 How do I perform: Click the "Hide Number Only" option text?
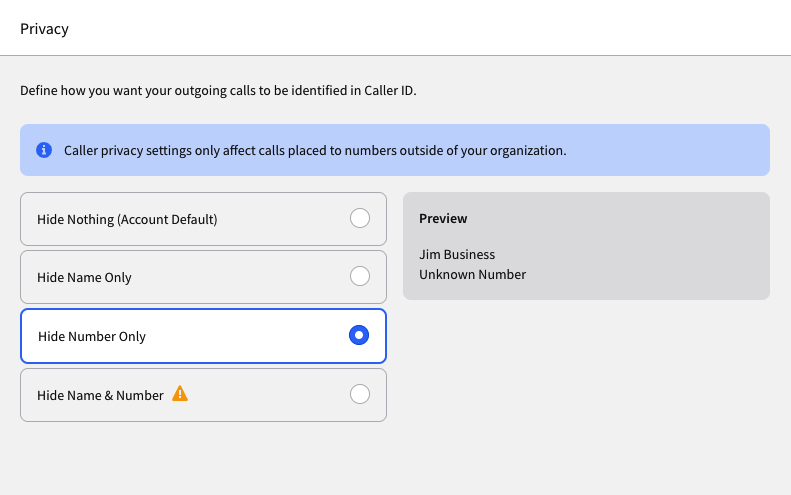pos(92,336)
